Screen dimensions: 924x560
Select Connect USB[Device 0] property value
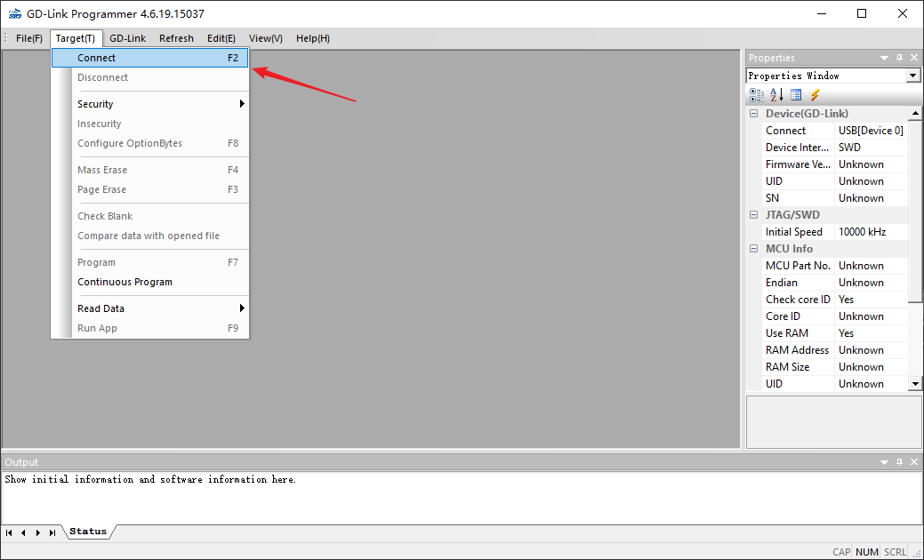coord(871,131)
